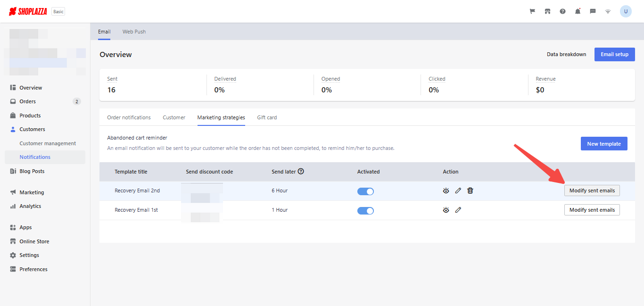Click the 1 Hour send later value
Viewport: 644px width, 306px height.
[x=280, y=210]
